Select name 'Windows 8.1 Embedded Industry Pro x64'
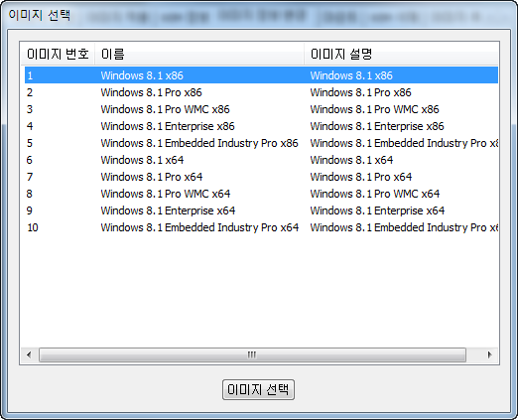 click(x=199, y=227)
